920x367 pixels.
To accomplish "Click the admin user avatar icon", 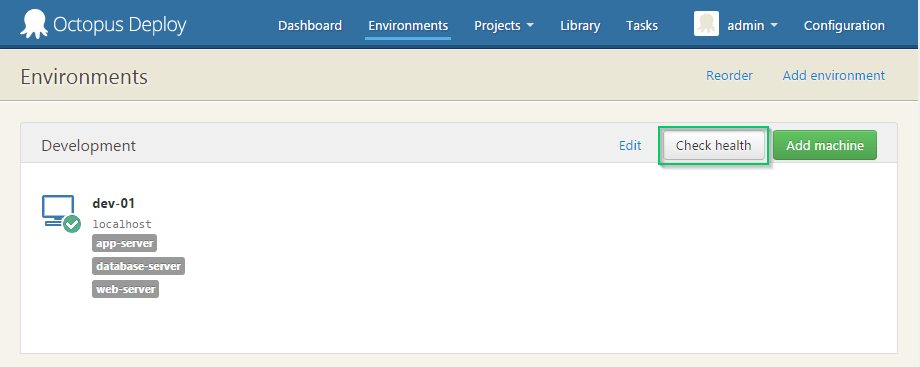I will (x=706, y=24).
